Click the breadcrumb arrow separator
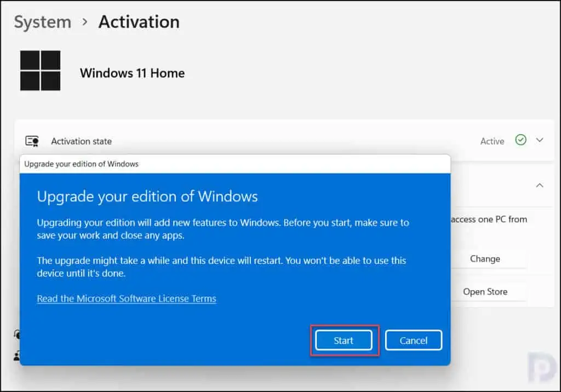Viewport: 561px width, 392px height. (85, 22)
